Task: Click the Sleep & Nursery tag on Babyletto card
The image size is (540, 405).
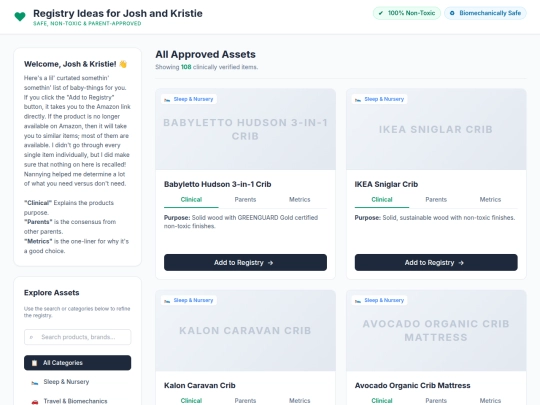Action: click(189, 99)
